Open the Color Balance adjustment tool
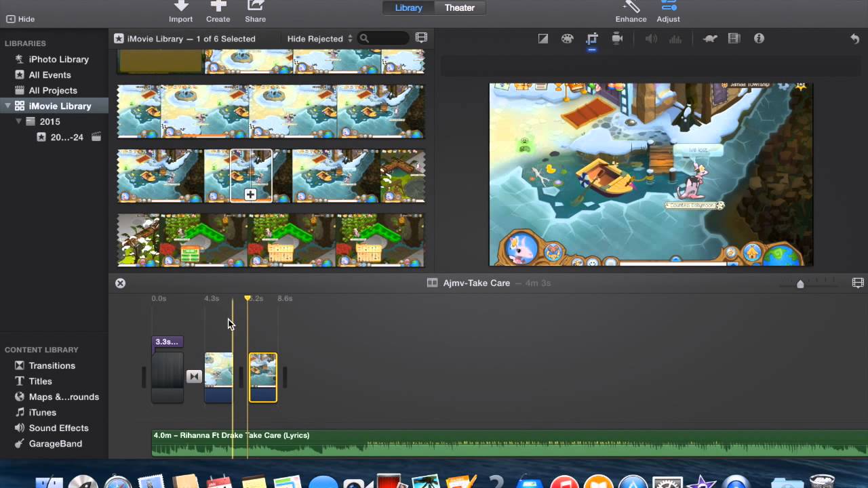The image size is (868, 488). [x=542, y=39]
